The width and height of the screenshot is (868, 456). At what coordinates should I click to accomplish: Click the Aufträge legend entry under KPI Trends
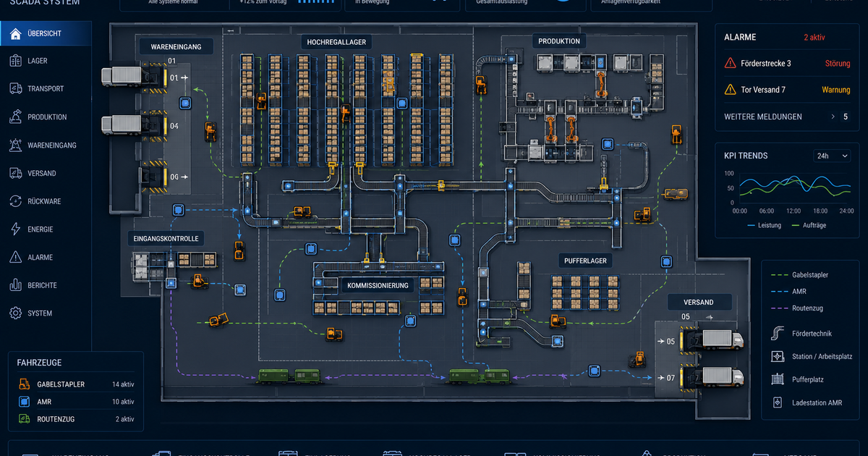tap(809, 226)
